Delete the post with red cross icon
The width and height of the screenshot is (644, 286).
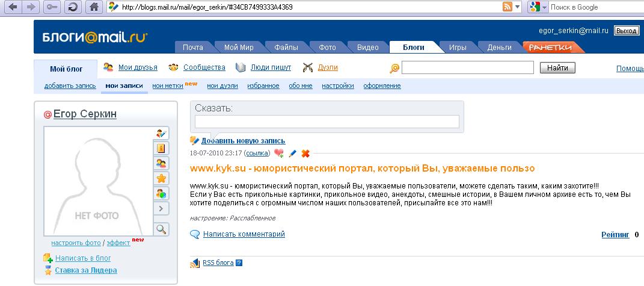point(305,153)
